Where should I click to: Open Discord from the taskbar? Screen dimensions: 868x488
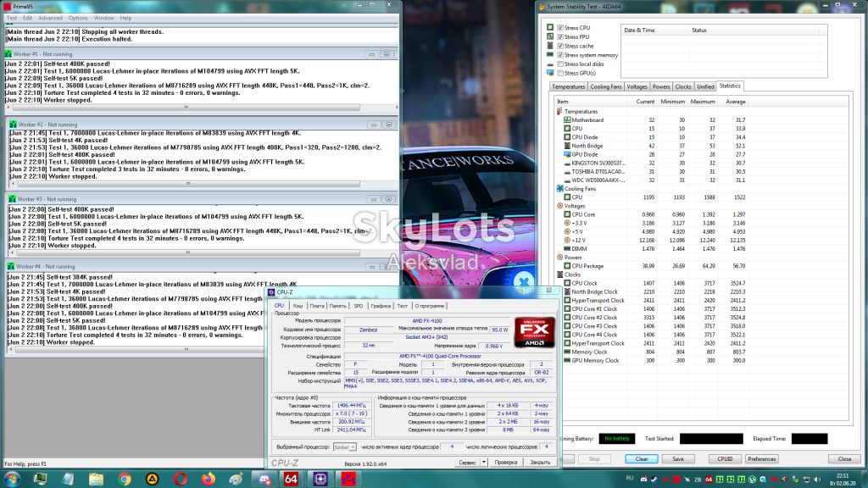[x=264, y=480]
